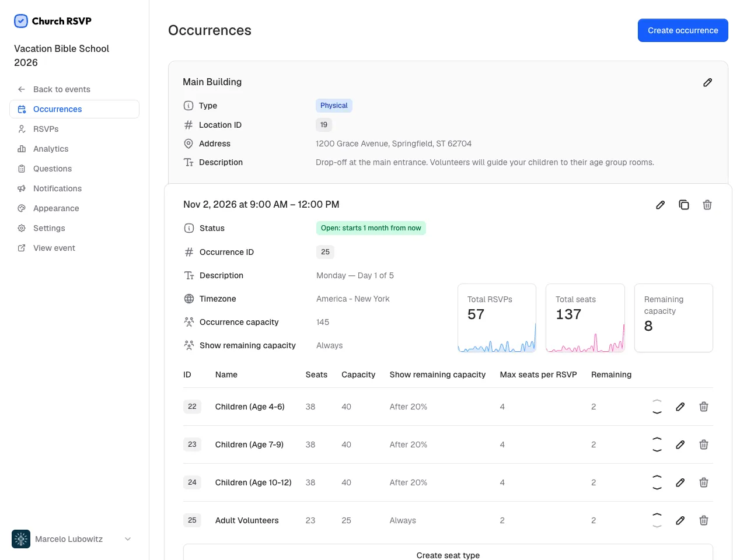Go back to events
Viewport: 747px width, 560px height.
pyautogui.click(x=74, y=89)
